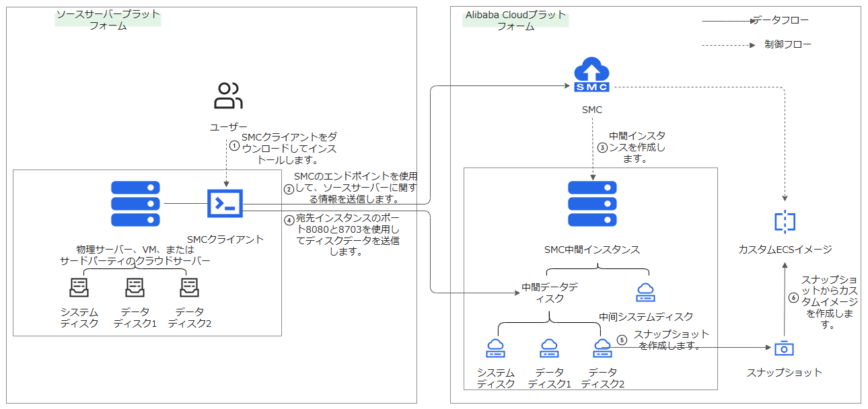Click the スナップショット camera icon
Image resolution: width=868 pixels, height=409 pixels.
pyautogui.click(x=784, y=348)
